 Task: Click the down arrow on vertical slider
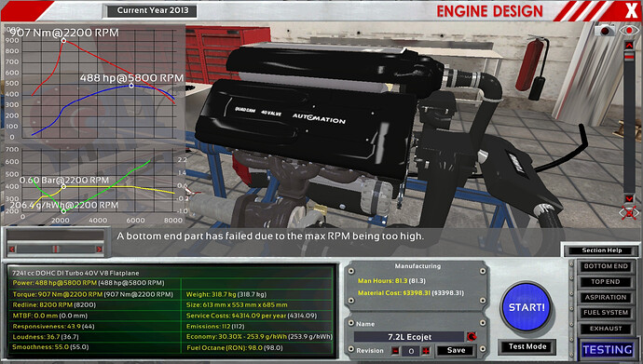(x=629, y=198)
